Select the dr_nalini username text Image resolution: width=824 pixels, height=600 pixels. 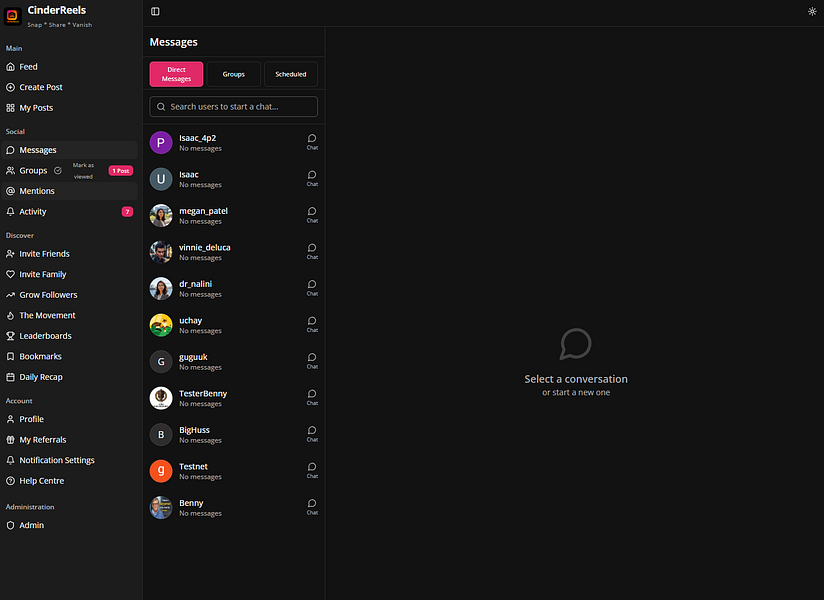[x=195, y=284]
